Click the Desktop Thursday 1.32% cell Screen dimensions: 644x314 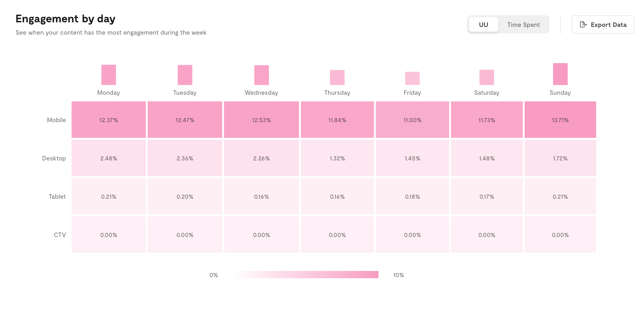point(337,158)
